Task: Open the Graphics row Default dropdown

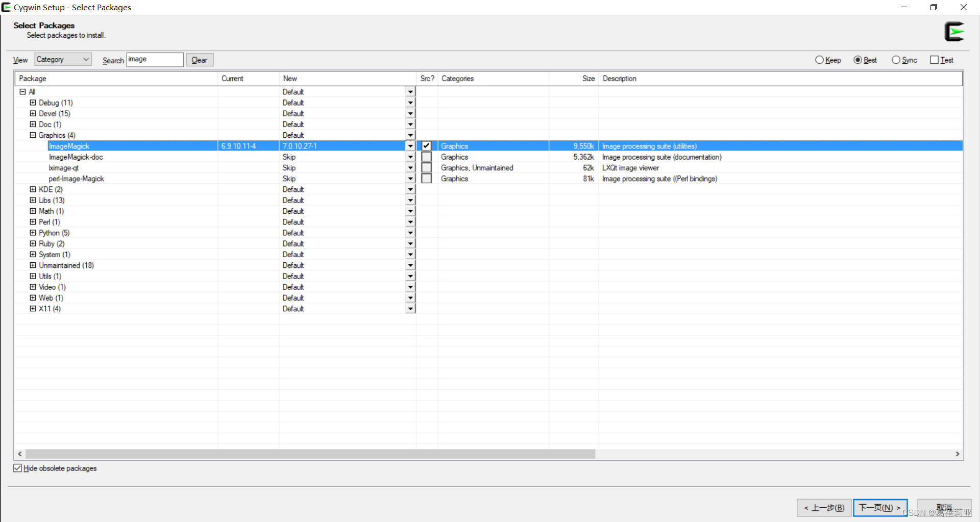Action: 410,135
